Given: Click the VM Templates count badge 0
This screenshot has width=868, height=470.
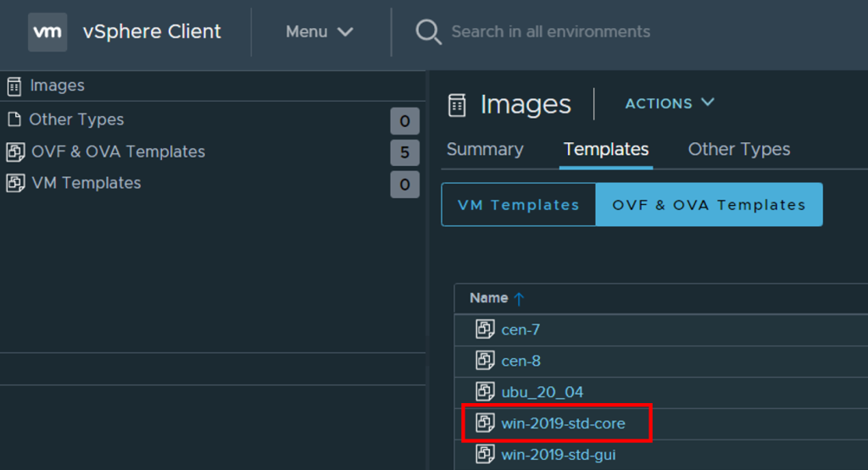Looking at the screenshot, I should click(404, 184).
